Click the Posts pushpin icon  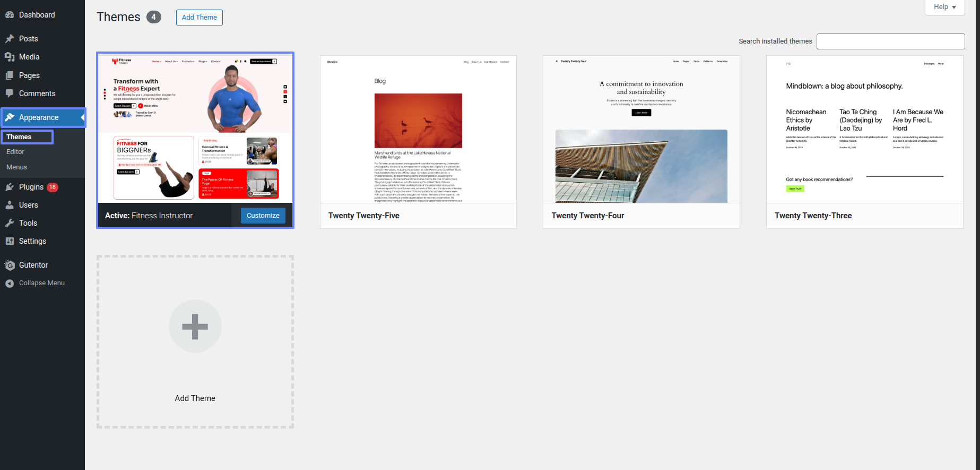click(x=10, y=39)
